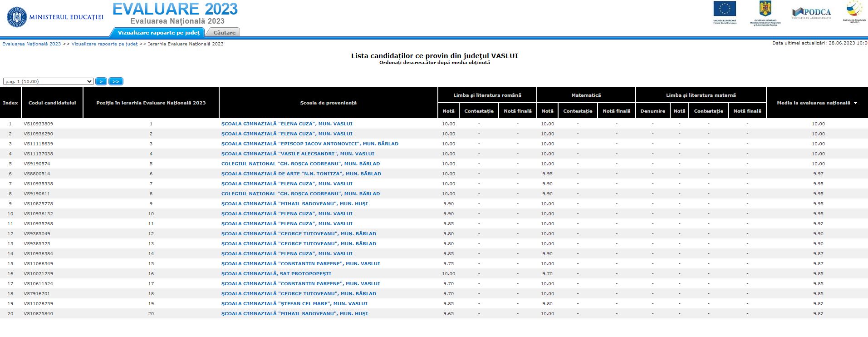Open the Elena Cuza school link for VS10936384
The width and height of the screenshot is (868, 337).
[287, 253]
